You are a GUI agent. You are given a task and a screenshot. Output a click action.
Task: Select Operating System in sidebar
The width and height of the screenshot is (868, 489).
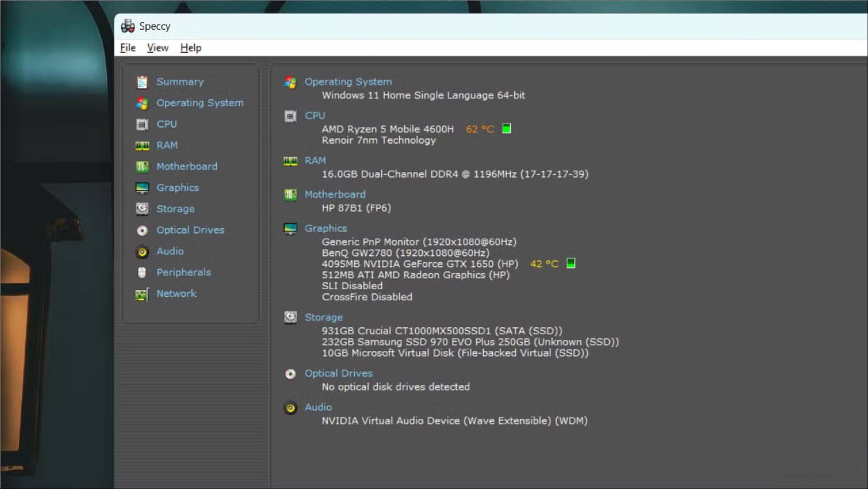(200, 103)
